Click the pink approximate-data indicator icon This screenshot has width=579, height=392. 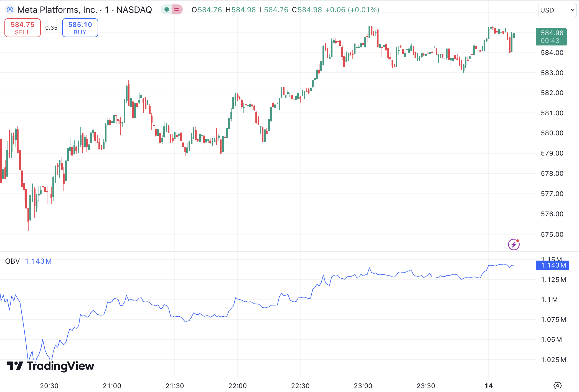177,10
